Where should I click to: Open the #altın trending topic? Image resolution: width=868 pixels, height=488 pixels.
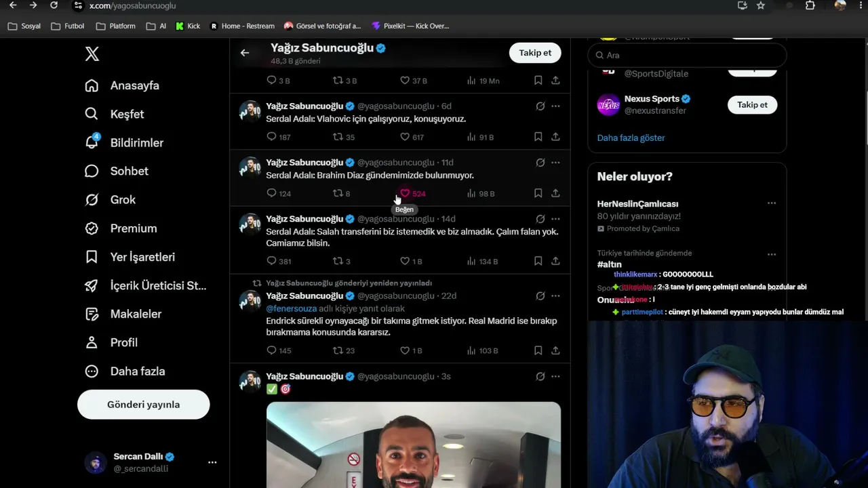(x=610, y=264)
